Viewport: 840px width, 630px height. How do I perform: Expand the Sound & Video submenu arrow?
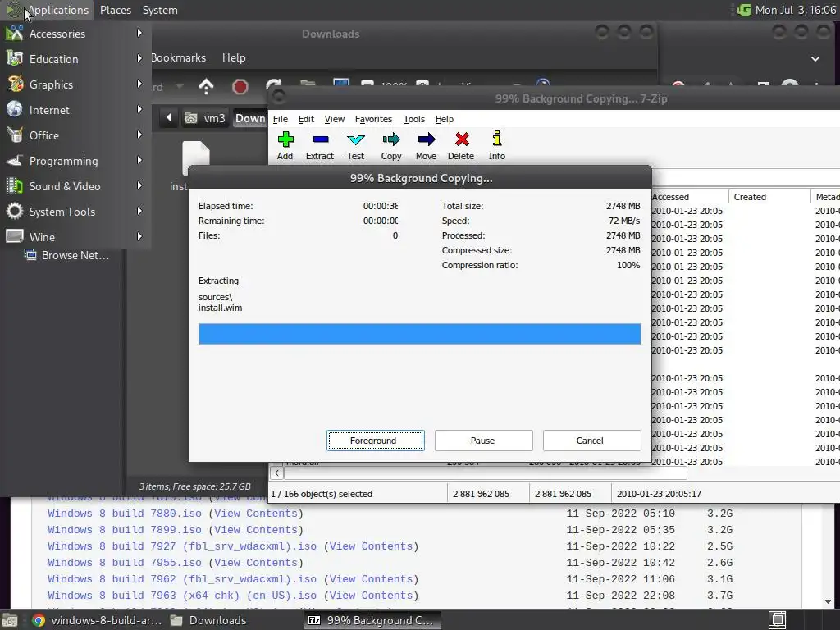coord(139,186)
